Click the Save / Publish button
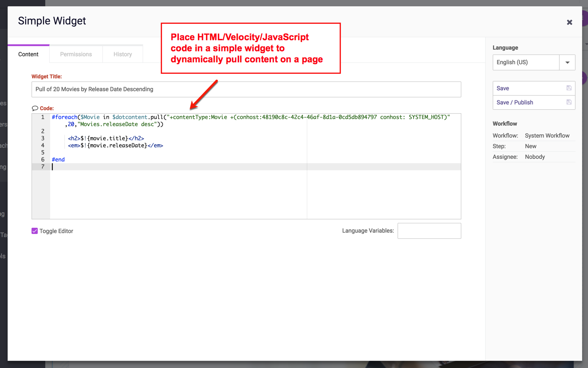This screenshot has height=368, width=588. [515, 102]
